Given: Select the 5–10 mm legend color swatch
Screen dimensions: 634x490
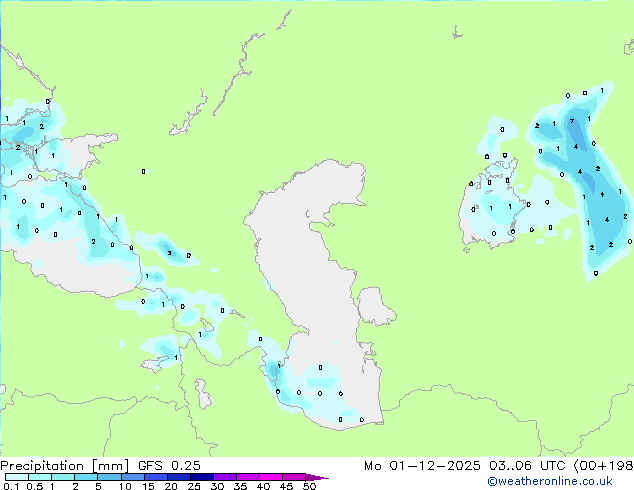Looking at the screenshot, I should 109,477.
